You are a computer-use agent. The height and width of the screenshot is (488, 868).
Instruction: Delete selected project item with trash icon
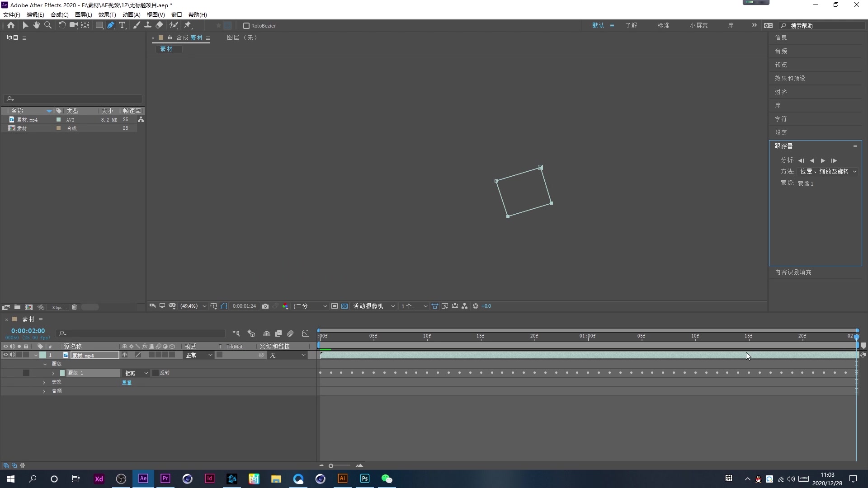74,307
